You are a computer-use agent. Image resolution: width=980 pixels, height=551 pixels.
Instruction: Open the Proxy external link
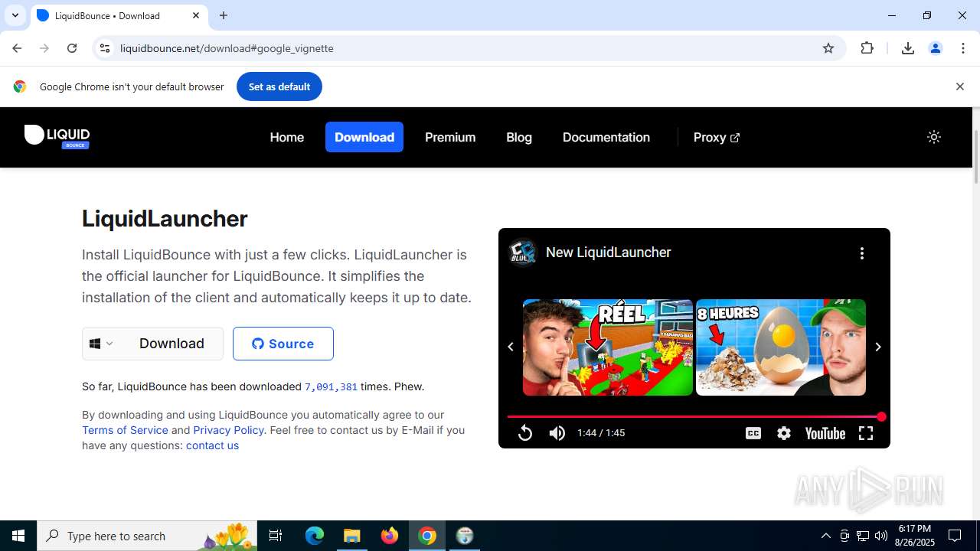pyautogui.click(x=717, y=137)
